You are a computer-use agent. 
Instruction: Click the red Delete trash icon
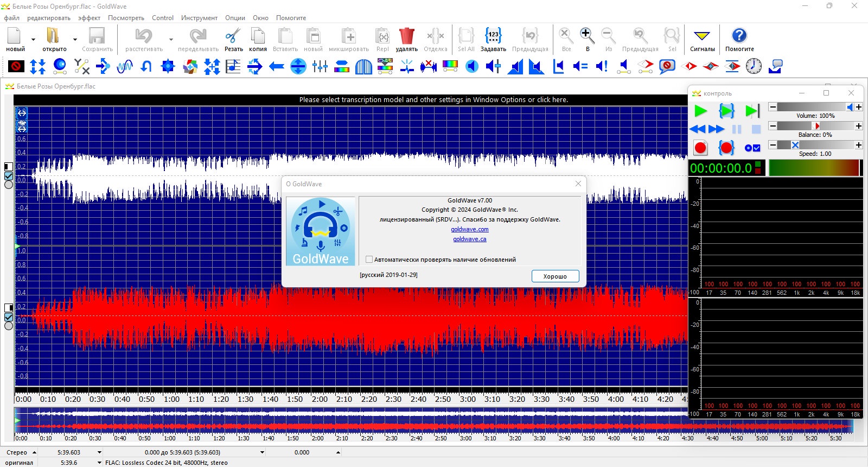click(406, 37)
